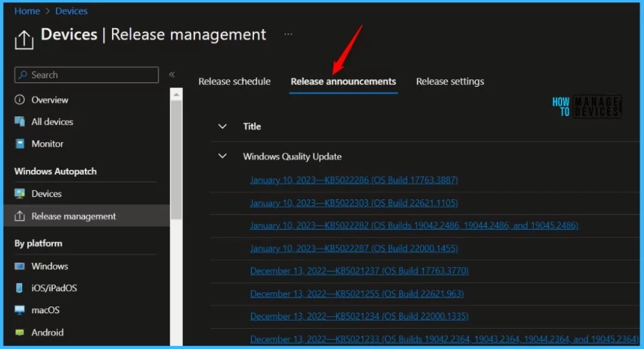Open KB5022282 OS Builds 19042.2486 link
644x349 pixels.
(414, 225)
